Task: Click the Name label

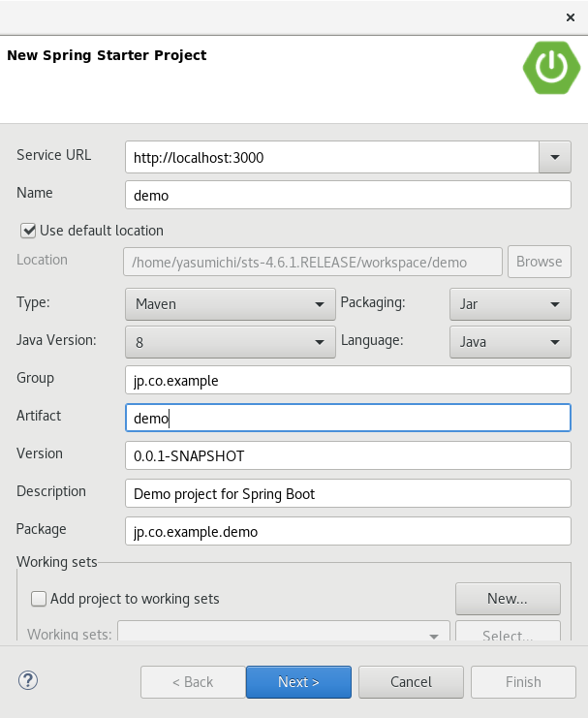Action: (x=34, y=193)
